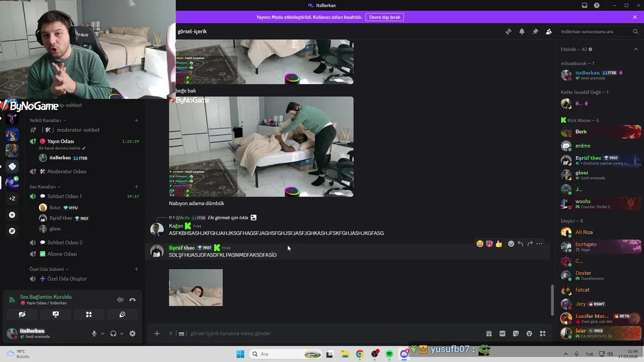Open notification settings bell icon
Image resolution: width=644 pixels, height=362 pixels.
(522, 31)
